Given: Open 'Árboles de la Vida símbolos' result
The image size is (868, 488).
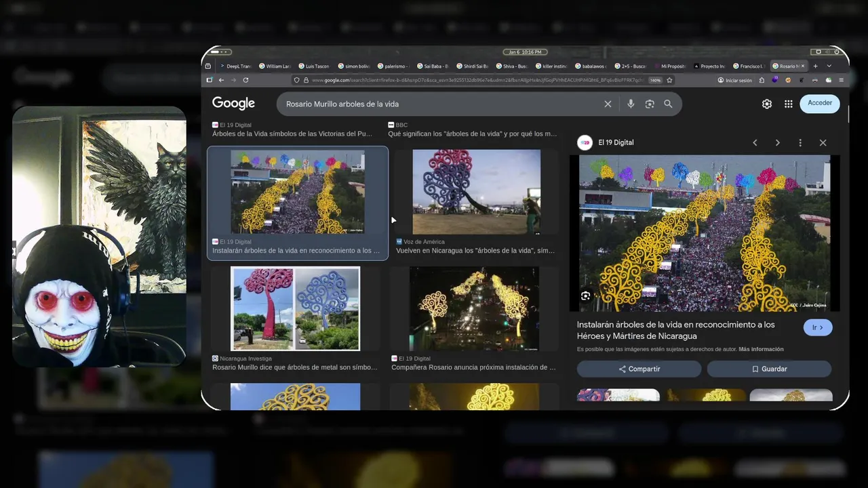Looking at the screenshot, I should [292, 134].
